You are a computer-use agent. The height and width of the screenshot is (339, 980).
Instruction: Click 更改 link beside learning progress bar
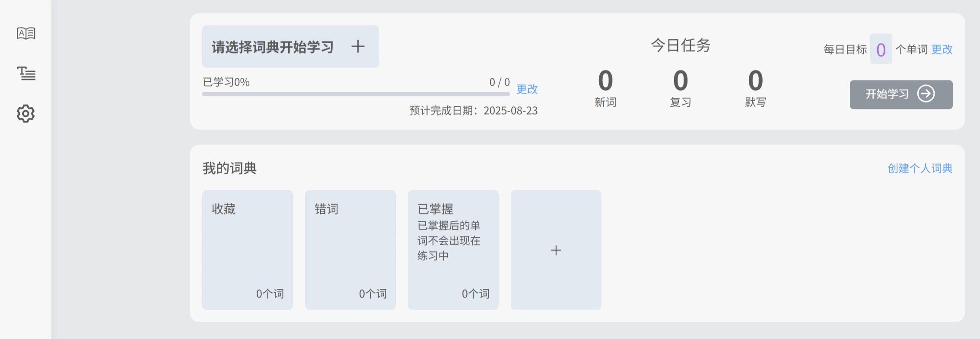(527, 89)
